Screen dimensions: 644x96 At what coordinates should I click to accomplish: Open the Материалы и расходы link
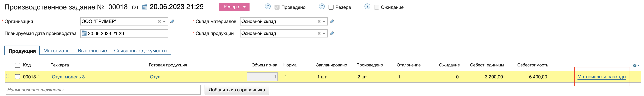[x=602, y=77]
